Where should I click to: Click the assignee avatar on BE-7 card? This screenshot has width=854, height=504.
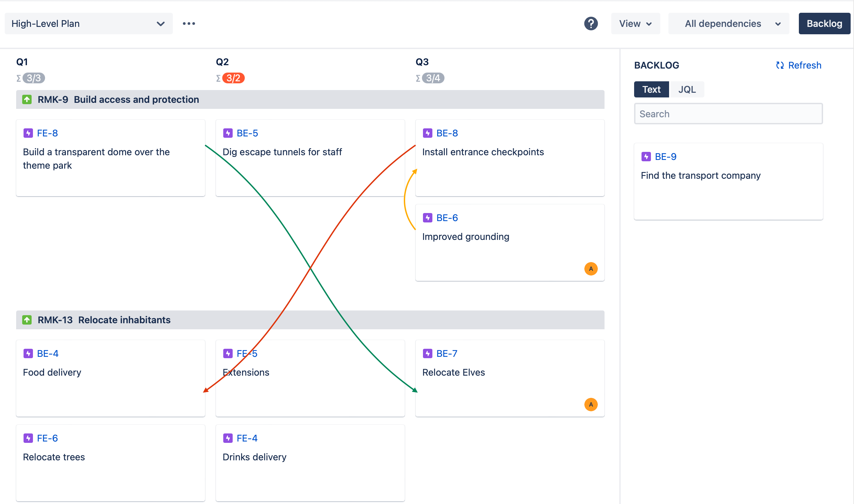[591, 404]
